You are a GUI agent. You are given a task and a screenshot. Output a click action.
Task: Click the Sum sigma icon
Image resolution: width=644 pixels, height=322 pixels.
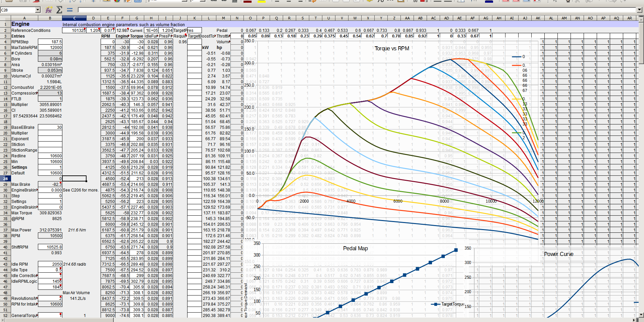[x=59, y=10]
